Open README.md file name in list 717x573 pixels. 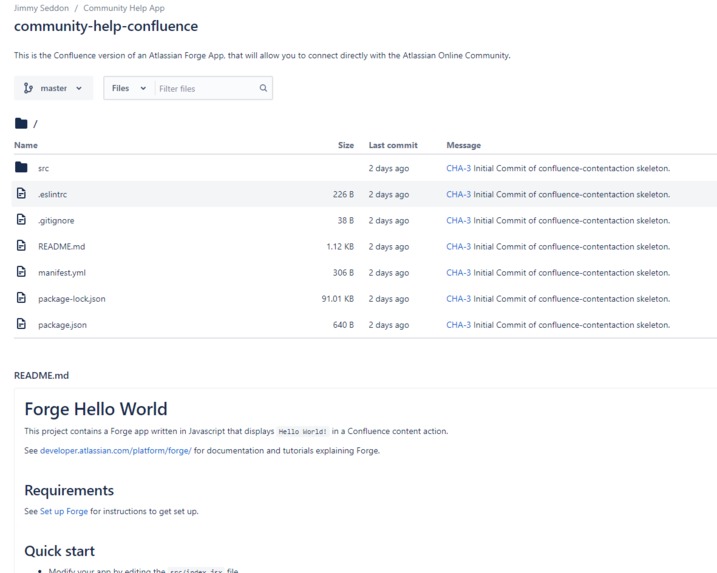(62, 246)
